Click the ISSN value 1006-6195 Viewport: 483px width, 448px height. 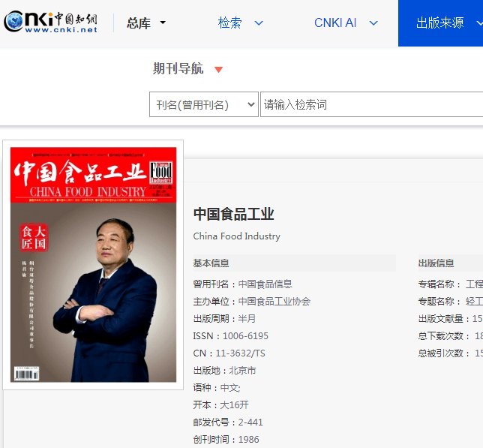(245, 336)
